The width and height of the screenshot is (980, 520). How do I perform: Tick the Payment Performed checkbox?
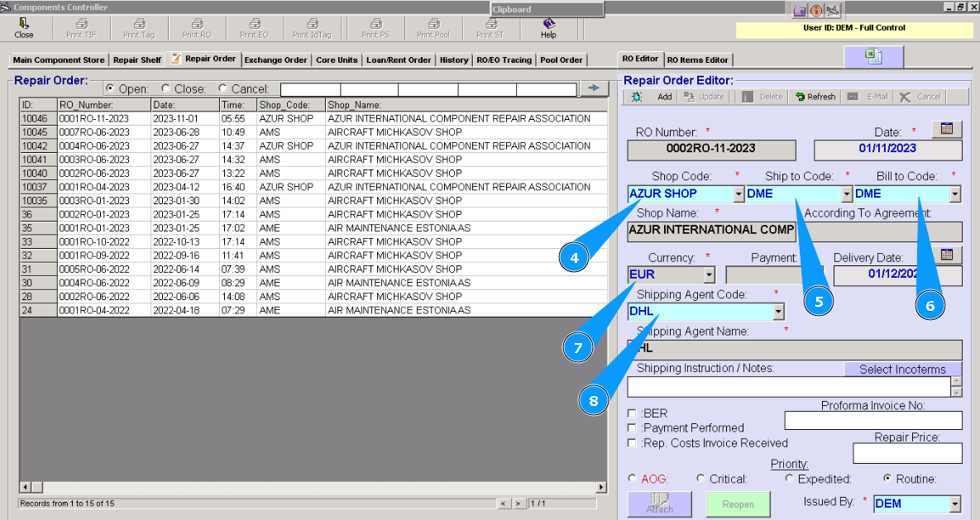tap(632, 427)
